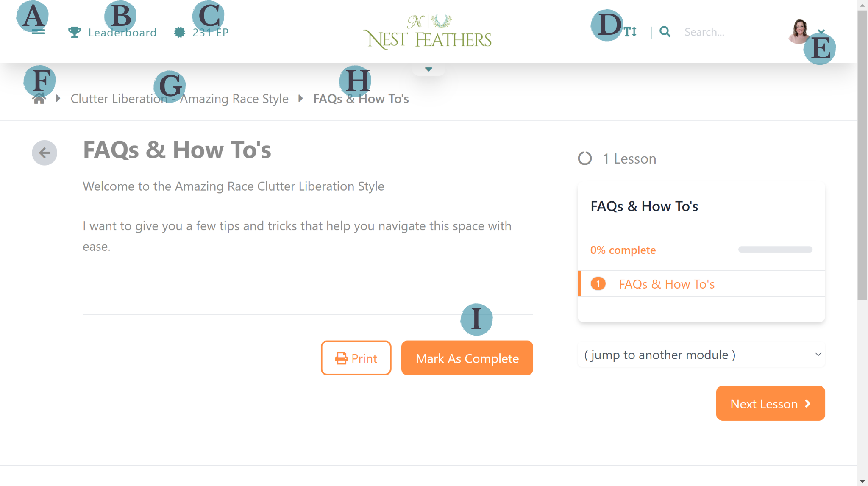The height and width of the screenshot is (486, 868).
Task: Click the 0% complete progress bar
Action: pyautogui.click(x=775, y=250)
